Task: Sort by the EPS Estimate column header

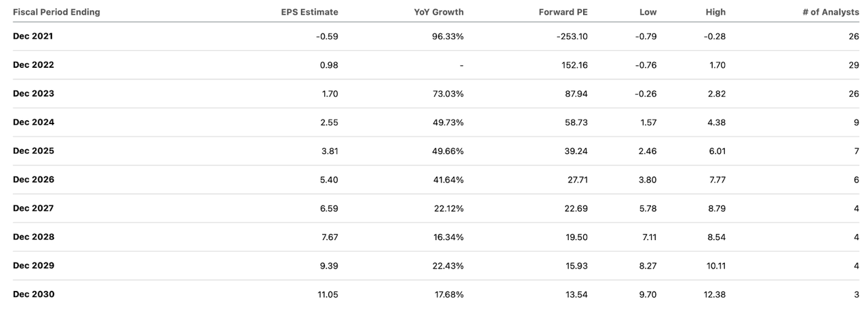Action: 309,12
